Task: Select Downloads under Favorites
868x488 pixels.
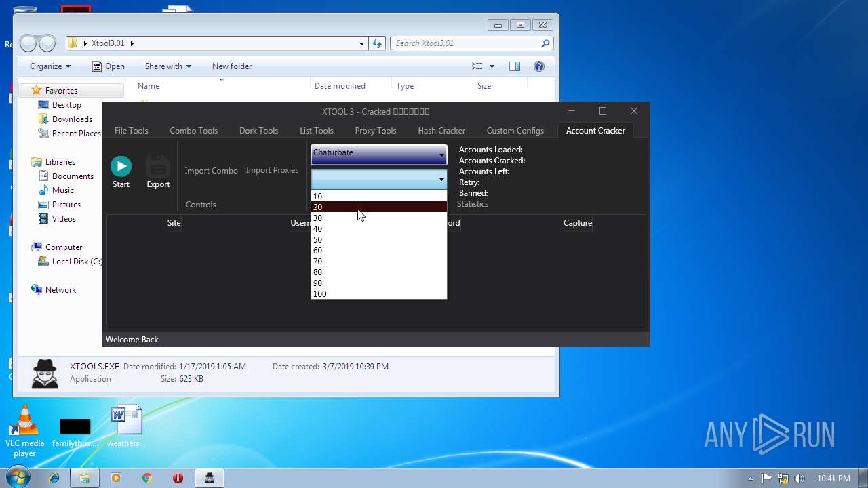Action: 72,119
